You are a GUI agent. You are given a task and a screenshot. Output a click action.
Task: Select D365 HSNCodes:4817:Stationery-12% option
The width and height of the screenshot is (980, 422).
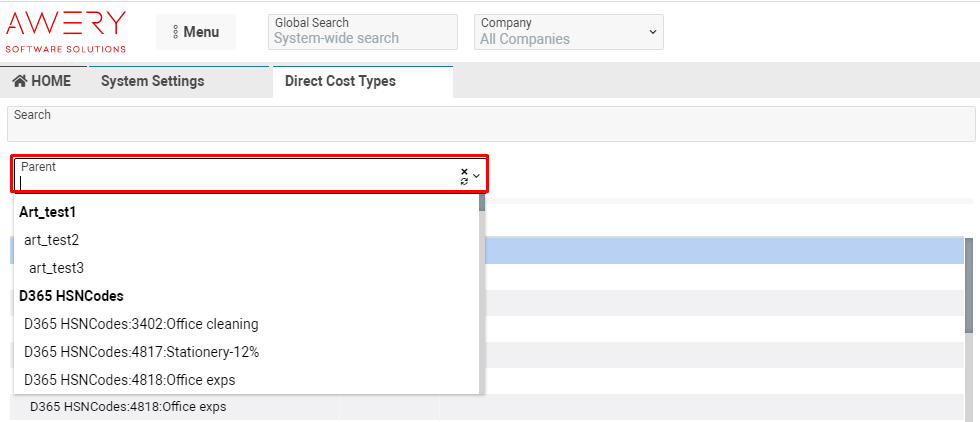141,352
